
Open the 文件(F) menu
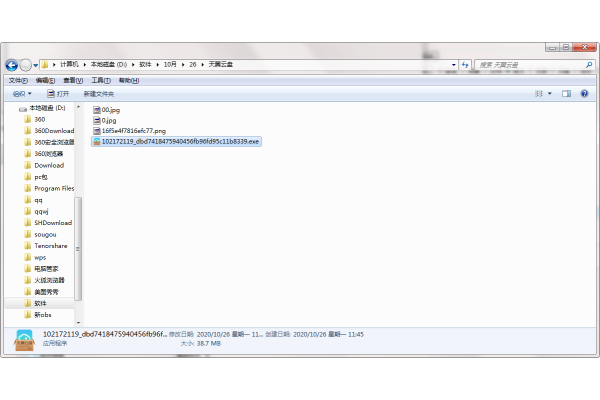[x=18, y=80]
